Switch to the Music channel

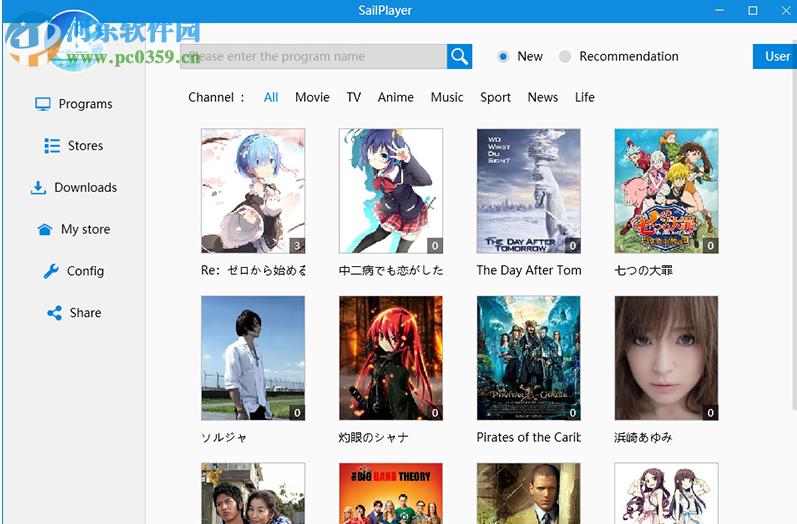coord(447,97)
